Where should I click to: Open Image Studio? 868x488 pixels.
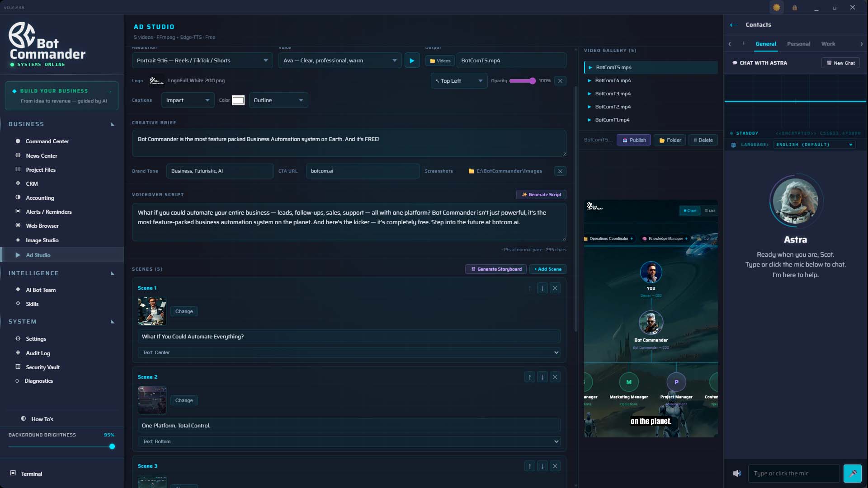pyautogui.click(x=42, y=240)
